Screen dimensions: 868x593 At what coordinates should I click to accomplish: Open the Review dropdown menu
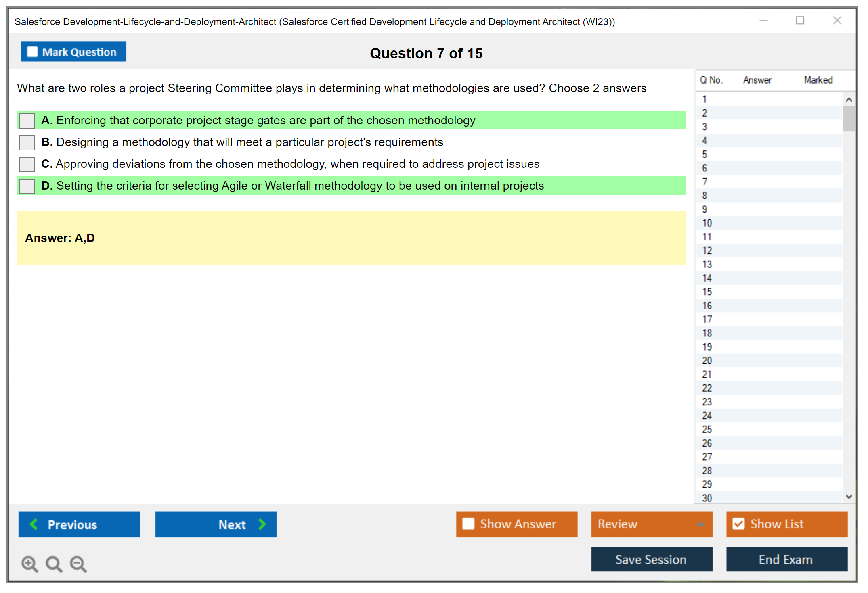[x=651, y=524]
